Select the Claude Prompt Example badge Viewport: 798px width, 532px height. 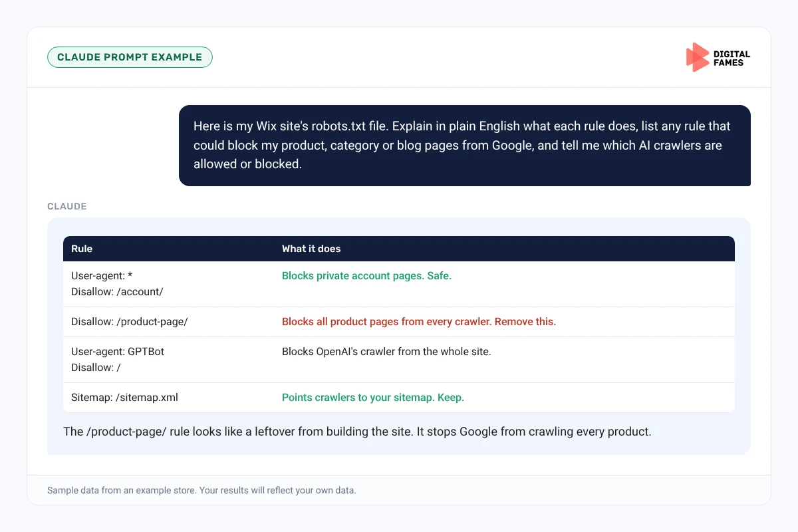tap(130, 57)
